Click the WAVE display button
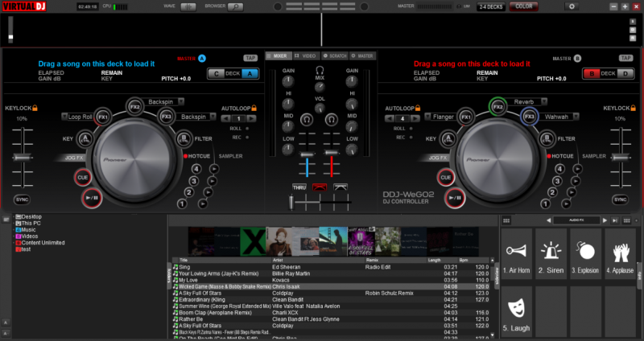The width and height of the screenshot is (644, 341). point(188,7)
